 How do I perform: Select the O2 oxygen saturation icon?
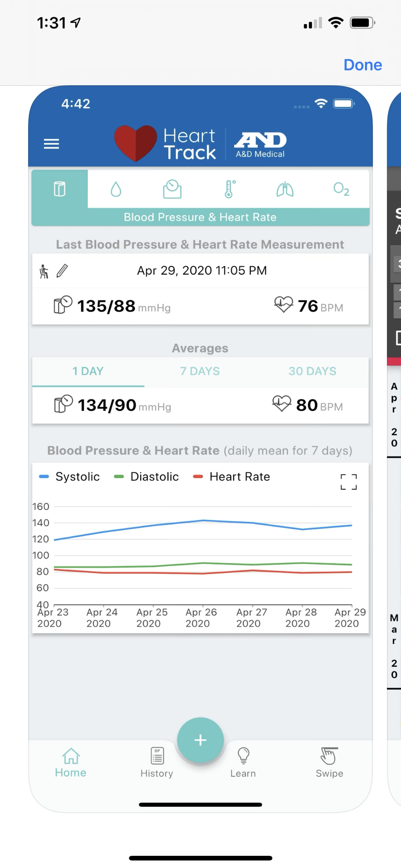point(341,189)
